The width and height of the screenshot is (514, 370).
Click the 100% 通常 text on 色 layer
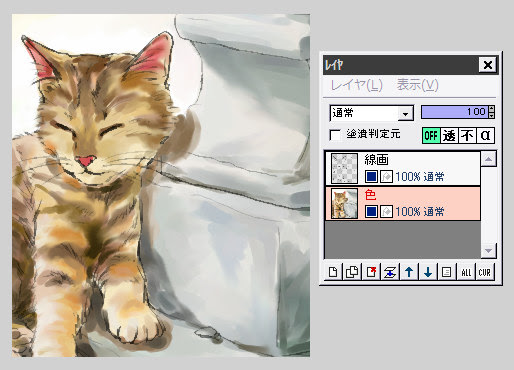pos(420,212)
